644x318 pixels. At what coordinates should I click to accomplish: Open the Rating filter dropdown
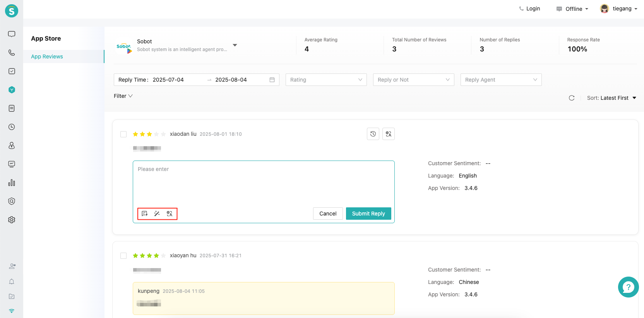326,80
